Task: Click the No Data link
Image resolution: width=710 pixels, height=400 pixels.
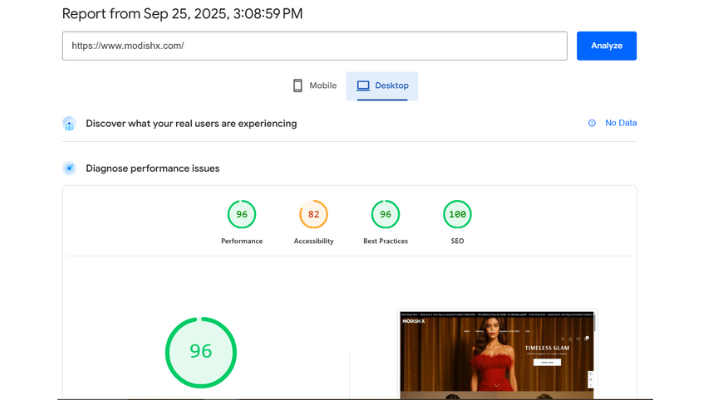Action: [x=620, y=123]
